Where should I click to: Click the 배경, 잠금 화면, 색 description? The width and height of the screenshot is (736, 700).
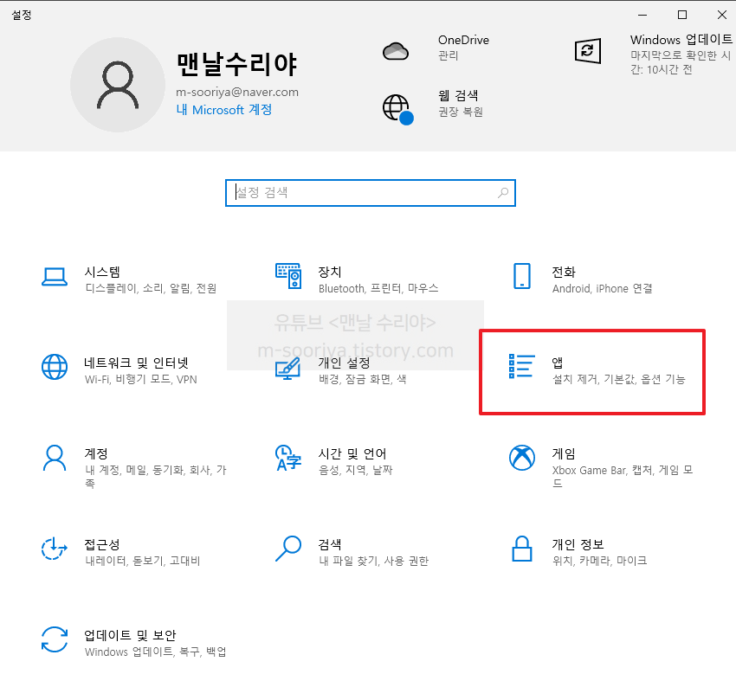[x=362, y=379]
